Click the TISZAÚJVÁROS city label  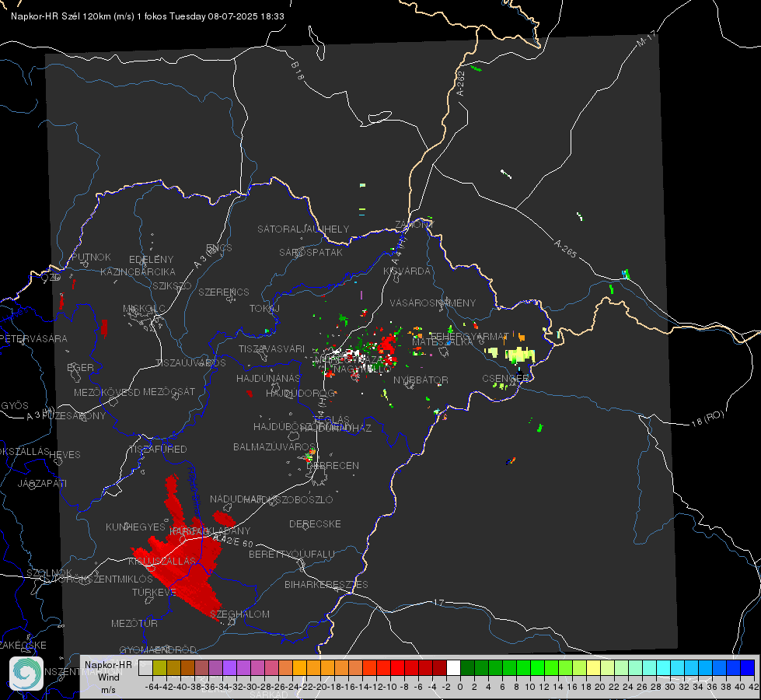190,363
